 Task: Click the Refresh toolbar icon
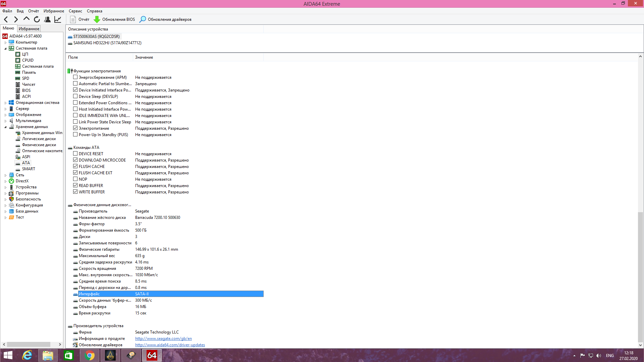[37, 19]
